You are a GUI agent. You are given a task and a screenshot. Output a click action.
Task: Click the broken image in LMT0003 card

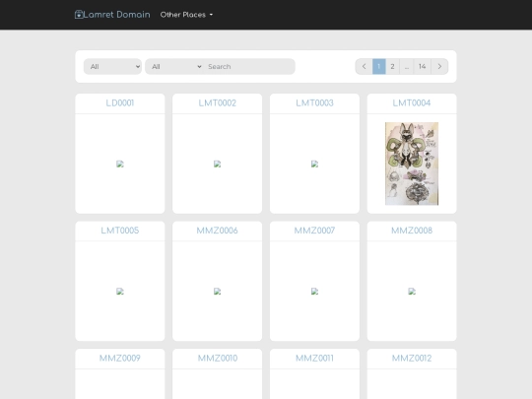pyautogui.click(x=315, y=165)
